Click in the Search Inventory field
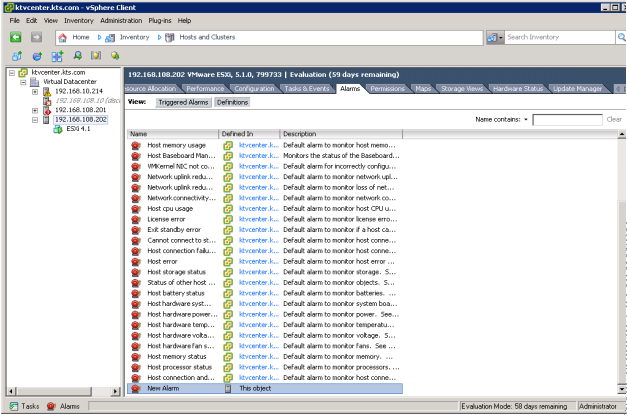The image size is (627, 415). [x=560, y=37]
